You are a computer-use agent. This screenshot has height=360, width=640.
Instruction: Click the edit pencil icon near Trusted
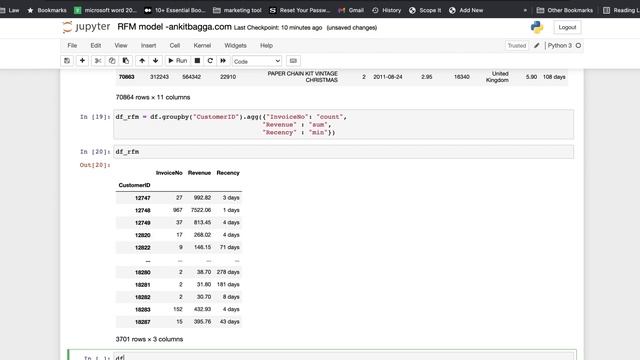coord(537,46)
